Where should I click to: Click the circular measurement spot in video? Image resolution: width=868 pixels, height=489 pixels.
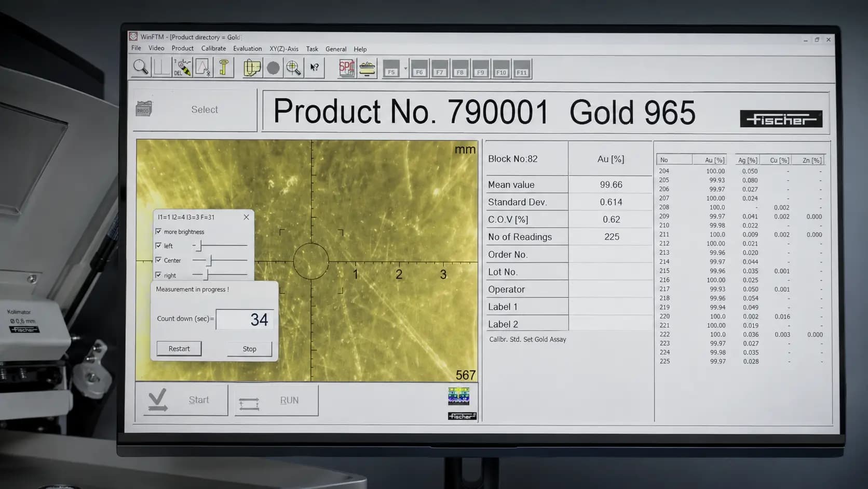click(x=311, y=261)
